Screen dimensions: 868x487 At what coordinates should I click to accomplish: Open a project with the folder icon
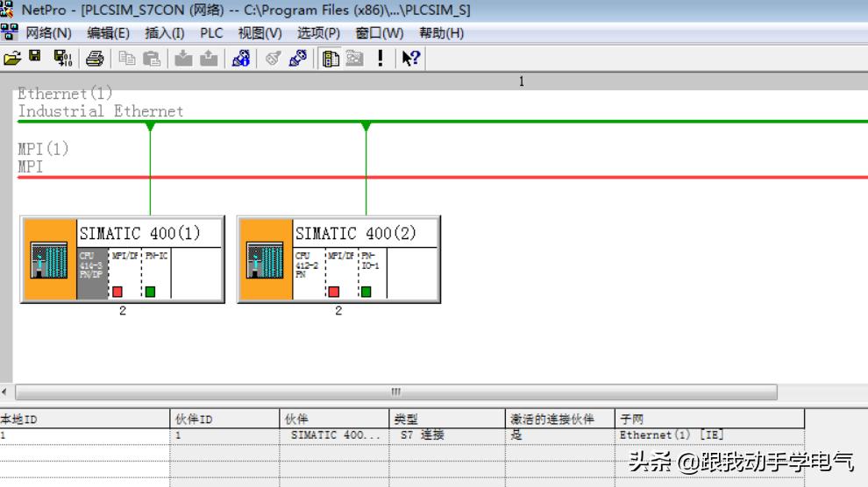click(12, 58)
